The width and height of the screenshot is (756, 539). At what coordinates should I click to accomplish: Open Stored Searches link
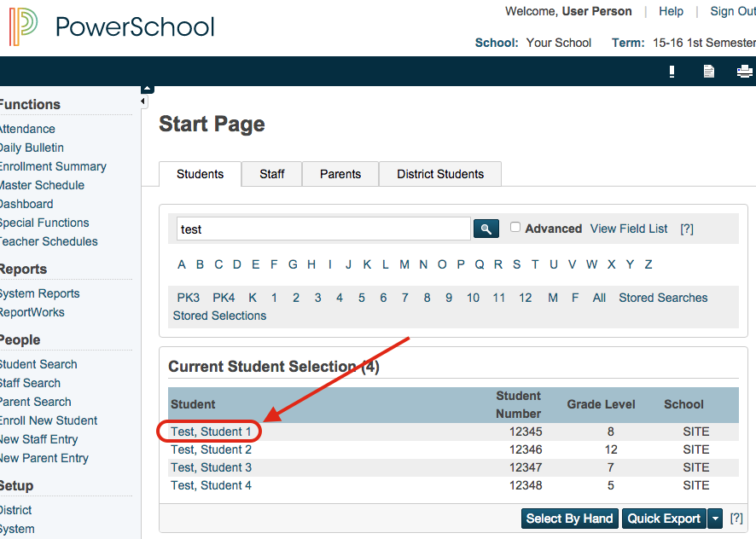tap(663, 298)
